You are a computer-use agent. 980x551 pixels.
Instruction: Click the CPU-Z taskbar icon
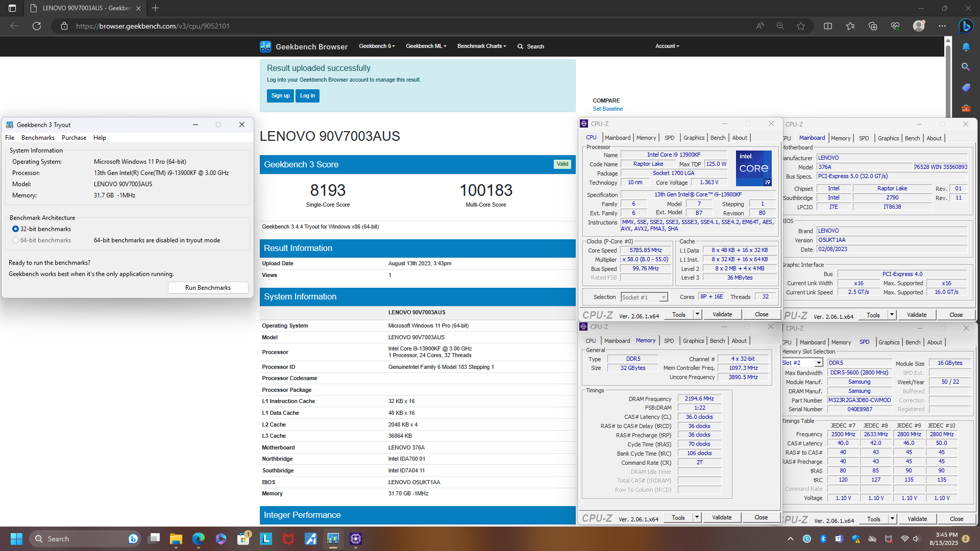[x=356, y=539]
